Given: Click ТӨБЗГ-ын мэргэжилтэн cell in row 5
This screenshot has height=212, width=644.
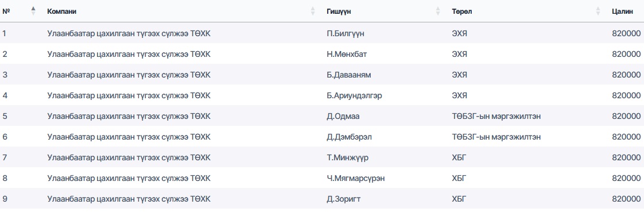Looking at the screenshot, I should click(496, 116).
